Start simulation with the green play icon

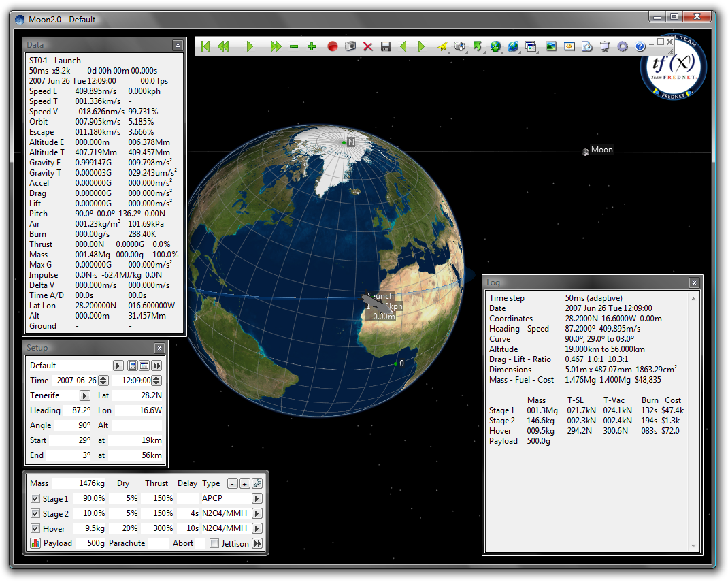[250, 46]
